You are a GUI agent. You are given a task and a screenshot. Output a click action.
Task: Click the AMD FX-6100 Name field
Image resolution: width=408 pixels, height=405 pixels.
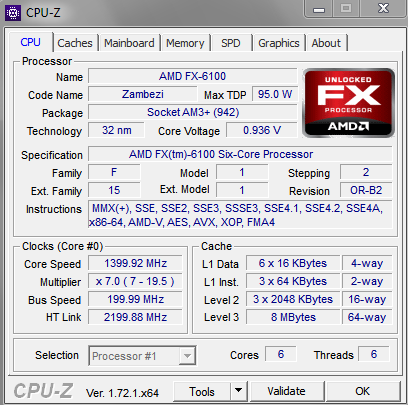click(x=192, y=76)
